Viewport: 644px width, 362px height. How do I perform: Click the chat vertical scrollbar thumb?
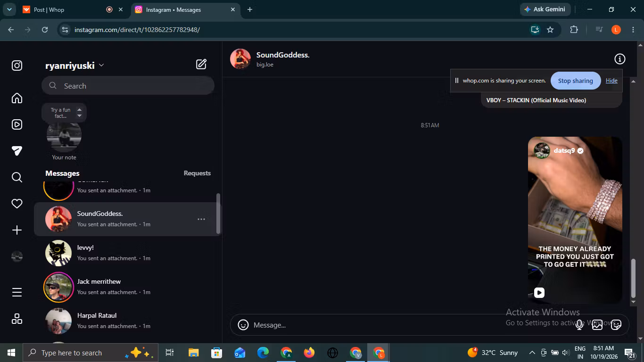point(633,278)
